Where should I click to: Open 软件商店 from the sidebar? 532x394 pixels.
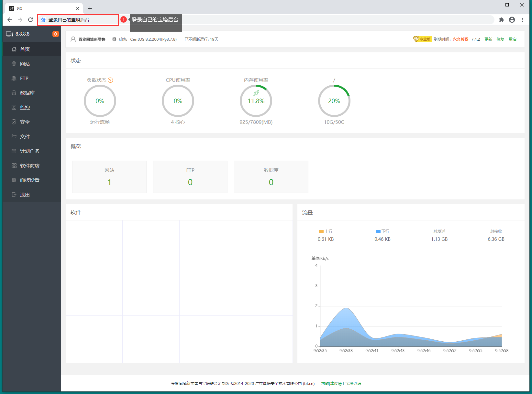coord(29,166)
